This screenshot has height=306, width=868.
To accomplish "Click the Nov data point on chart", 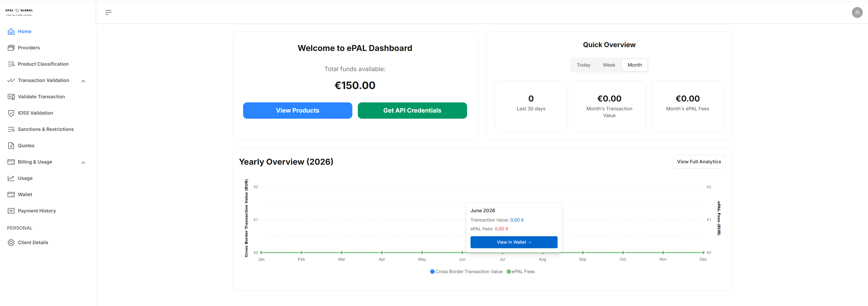I will tap(663, 253).
